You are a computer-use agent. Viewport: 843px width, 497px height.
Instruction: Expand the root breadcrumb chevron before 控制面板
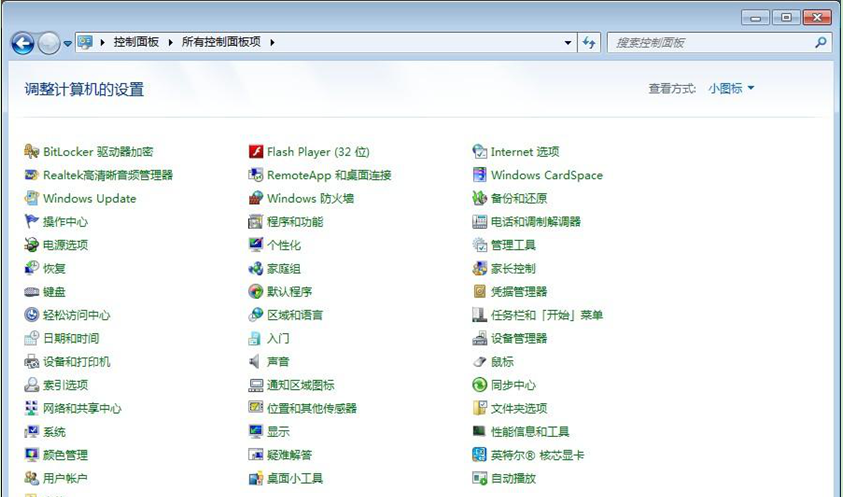pyautogui.click(x=102, y=42)
